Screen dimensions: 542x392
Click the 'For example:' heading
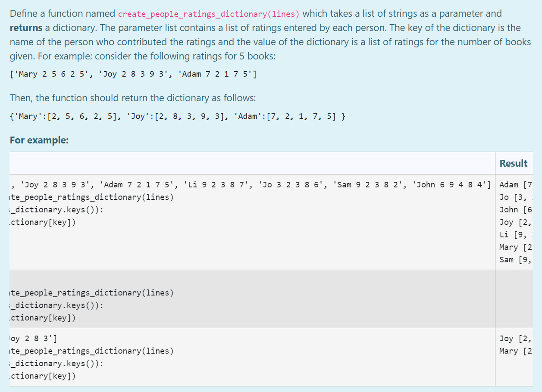[39, 140]
